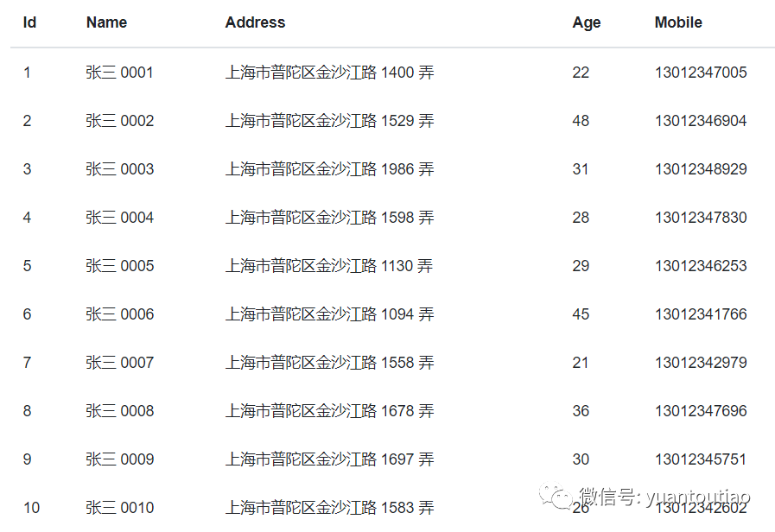Select name cell 张三 0006
The height and width of the screenshot is (532, 775).
[119, 314]
